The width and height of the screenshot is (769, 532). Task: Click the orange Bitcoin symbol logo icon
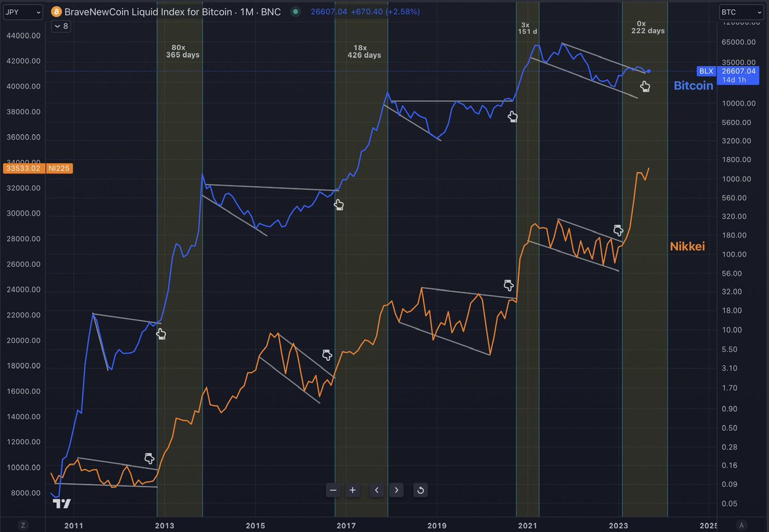pos(56,12)
